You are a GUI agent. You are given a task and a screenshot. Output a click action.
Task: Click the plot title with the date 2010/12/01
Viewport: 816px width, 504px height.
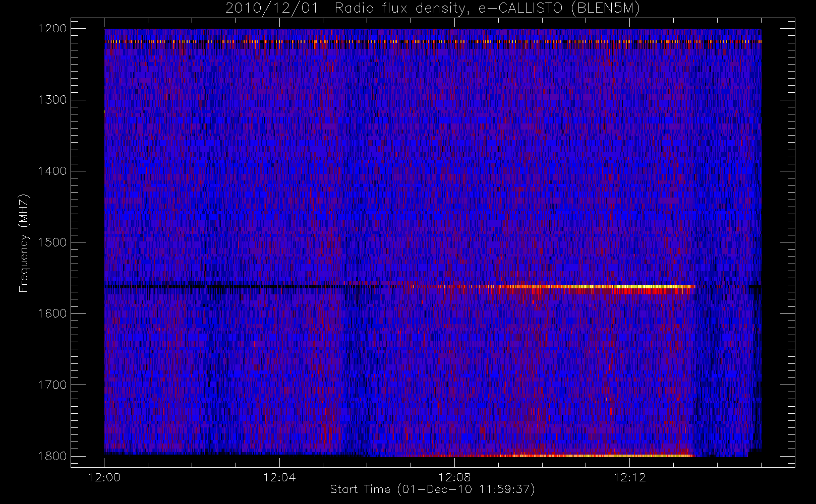pos(432,9)
